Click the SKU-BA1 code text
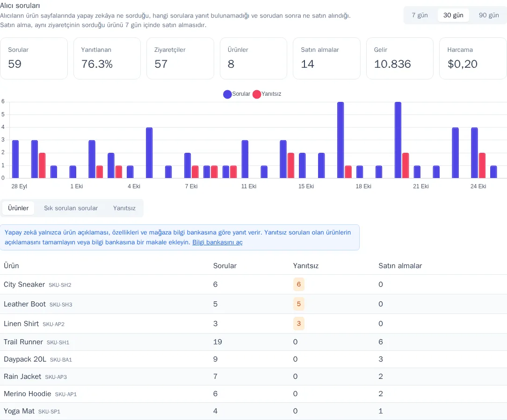Viewport: 507px width, 420px height. (61, 360)
